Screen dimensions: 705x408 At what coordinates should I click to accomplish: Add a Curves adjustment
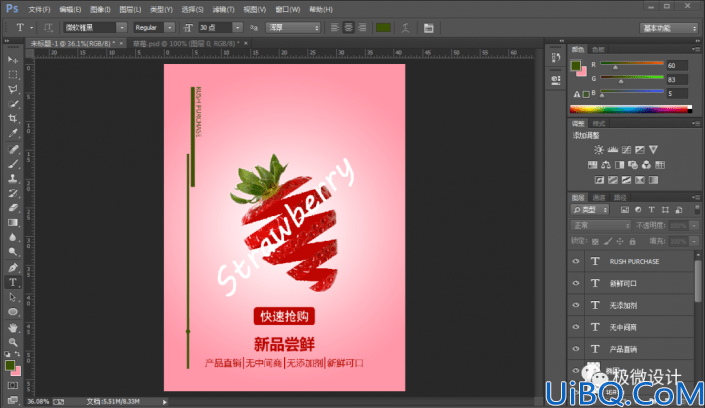pos(626,150)
